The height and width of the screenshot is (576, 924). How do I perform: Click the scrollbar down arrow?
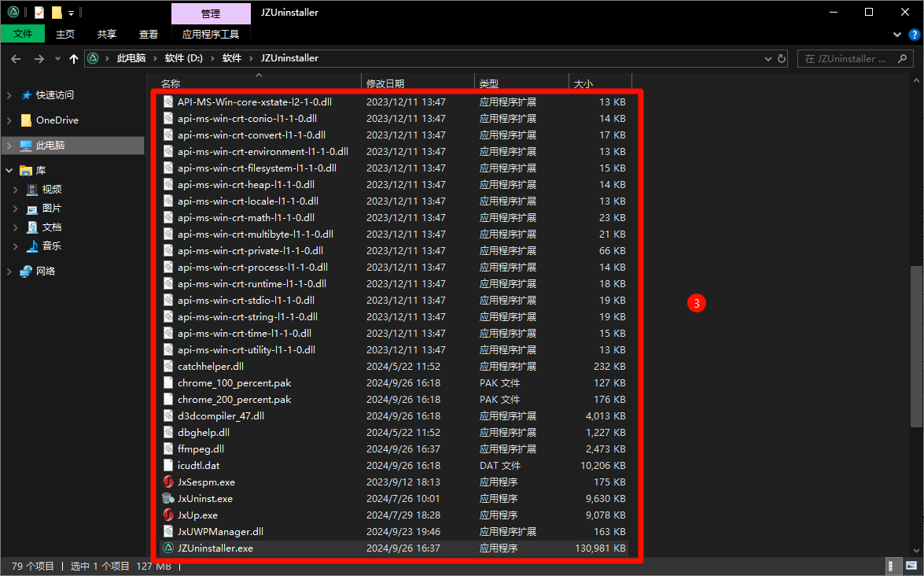click(916, 549)
